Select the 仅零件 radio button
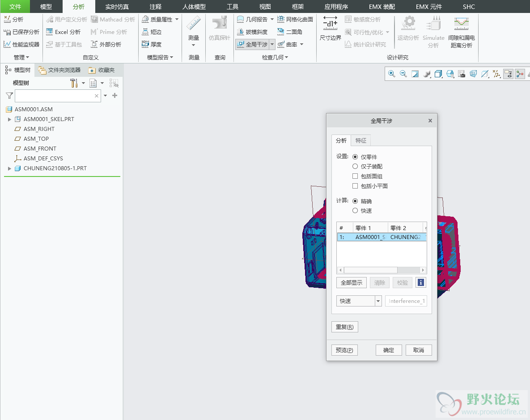Image resolution: width=530 pixels, height=420 pixels. point(355,157)
